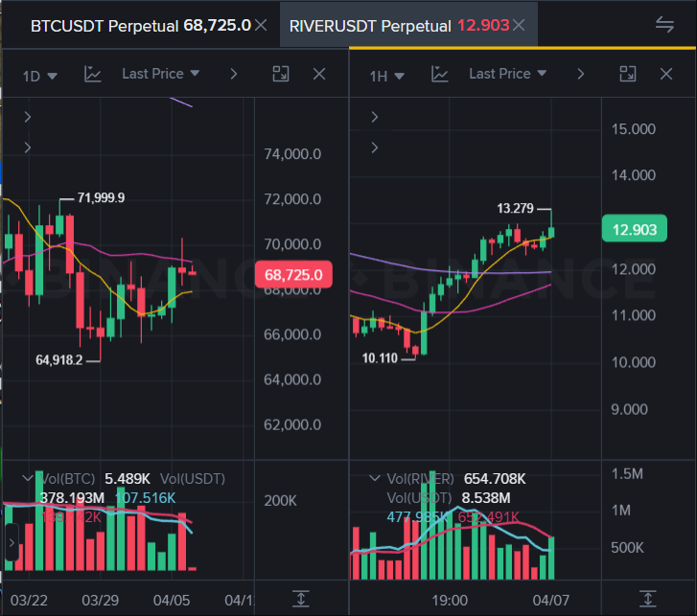Close the BTCUSDT Perpetual tab
The width and height of the screenshot is (697, 616).
pyautogui.click(x=262, y=25)
